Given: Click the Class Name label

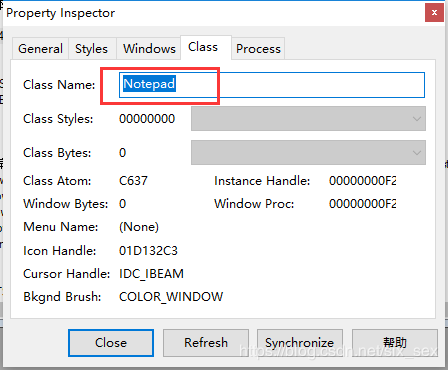Looking at the screenshot, I should click(x=59, y=85).
